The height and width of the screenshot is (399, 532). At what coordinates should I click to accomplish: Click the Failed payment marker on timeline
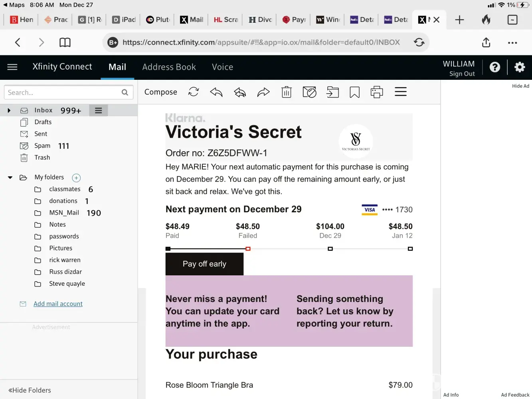coord(248,249)
